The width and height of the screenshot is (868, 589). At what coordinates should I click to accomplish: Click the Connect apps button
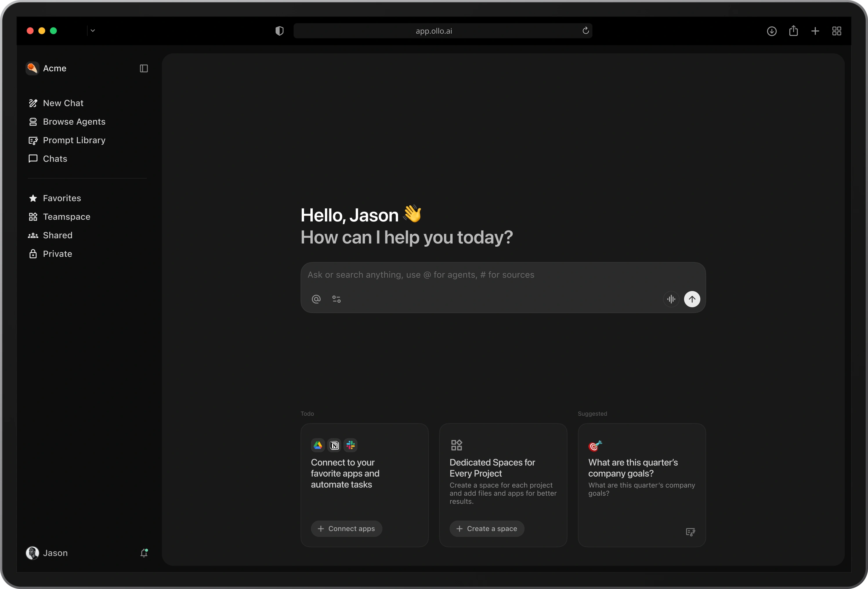pyautogui.click(x=346, y=528)
